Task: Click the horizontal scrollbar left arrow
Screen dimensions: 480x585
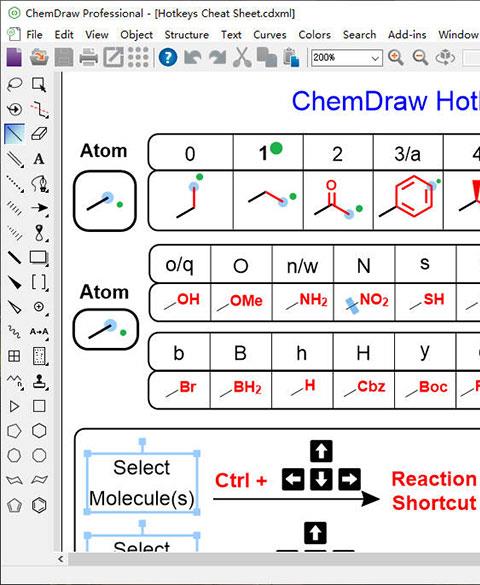Action: (x=60, y=559)
